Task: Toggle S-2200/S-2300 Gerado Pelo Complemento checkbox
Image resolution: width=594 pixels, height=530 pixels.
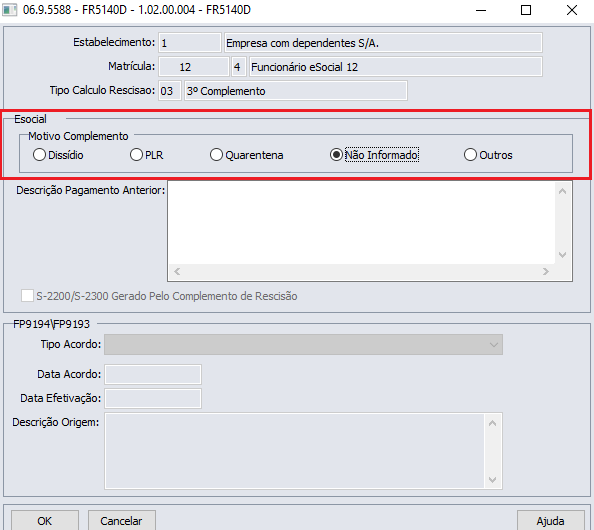Action: click(x=27, y=296)
